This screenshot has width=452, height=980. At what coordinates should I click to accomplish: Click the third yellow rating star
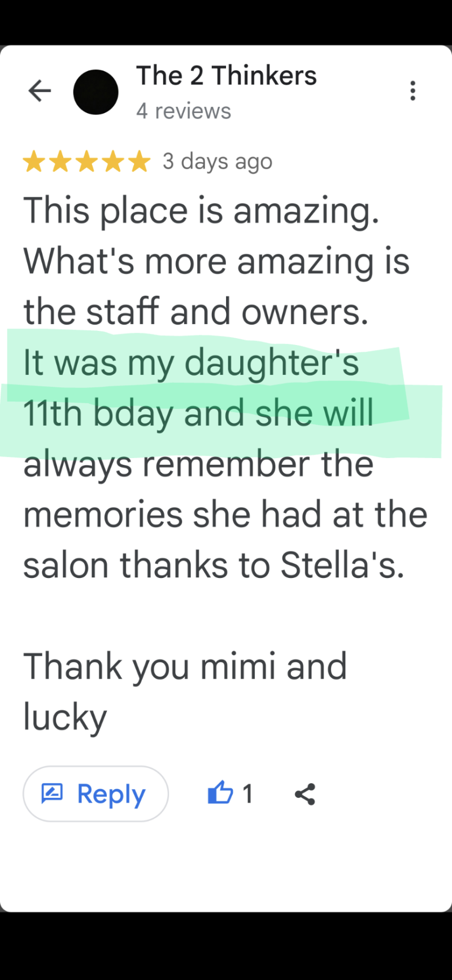click(x=86, y=162)
